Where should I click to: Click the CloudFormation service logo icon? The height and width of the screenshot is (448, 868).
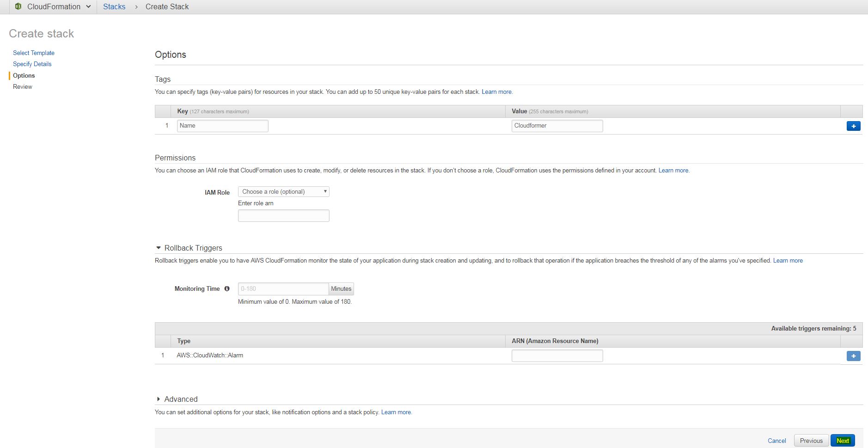(x=18, y=6)
